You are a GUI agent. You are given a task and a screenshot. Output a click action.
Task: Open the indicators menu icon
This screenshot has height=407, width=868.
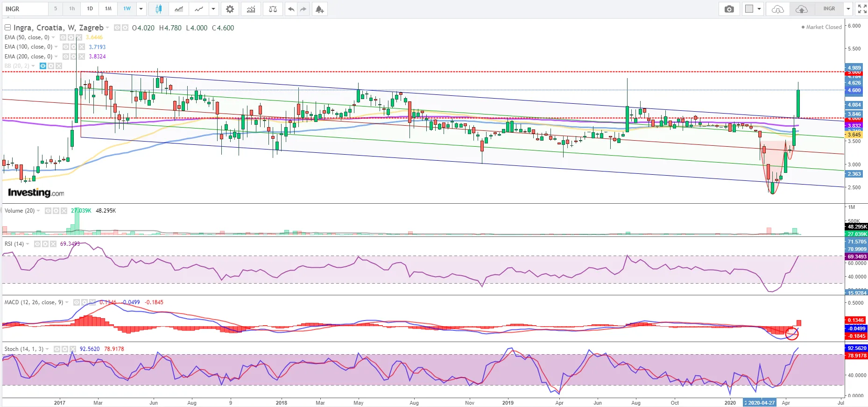coord(251,9)
